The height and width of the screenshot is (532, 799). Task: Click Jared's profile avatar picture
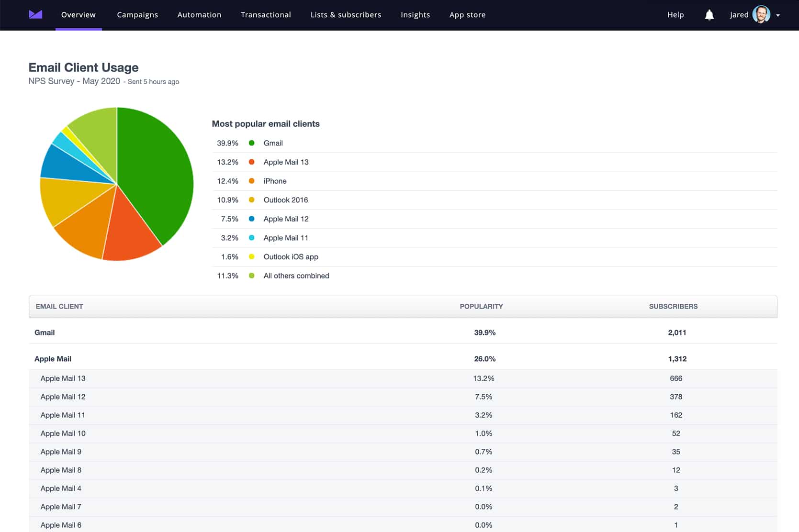[761, 14]
